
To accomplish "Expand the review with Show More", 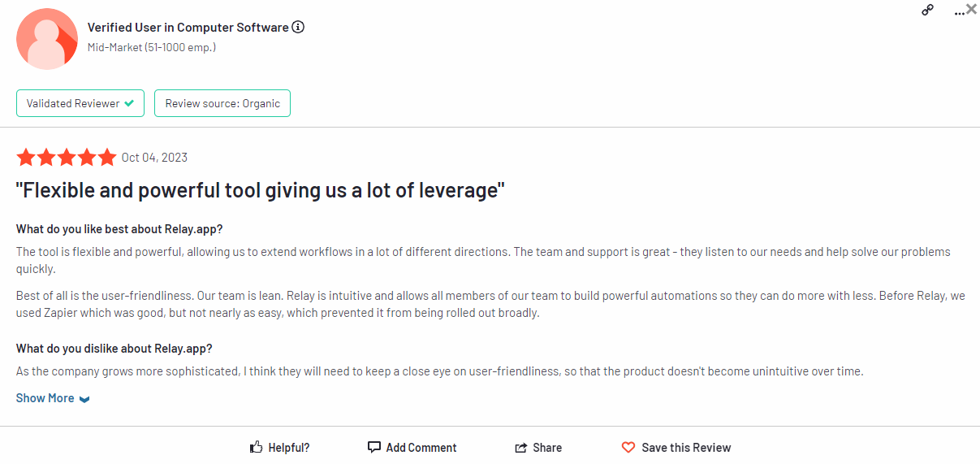I will tap(53, 398).
